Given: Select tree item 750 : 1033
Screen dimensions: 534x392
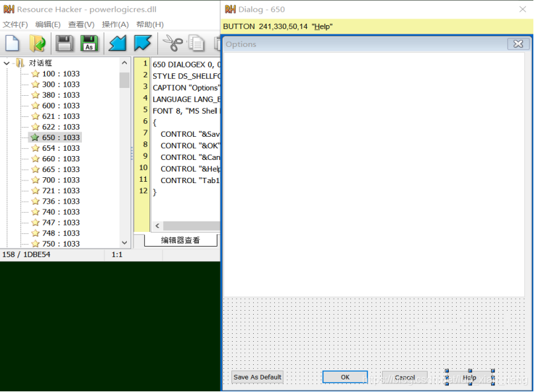Looking at the screenshot, I should [x=61, y=243].
